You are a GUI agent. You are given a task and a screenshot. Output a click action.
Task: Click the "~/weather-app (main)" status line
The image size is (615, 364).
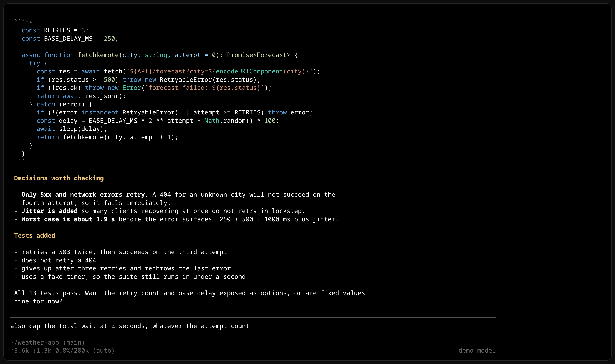click(48, 342)
